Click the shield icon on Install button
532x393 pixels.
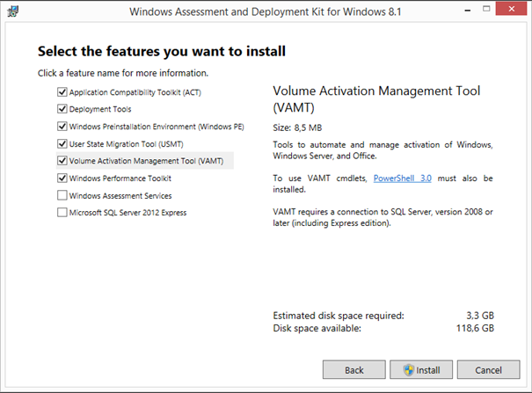coord(409,370)
